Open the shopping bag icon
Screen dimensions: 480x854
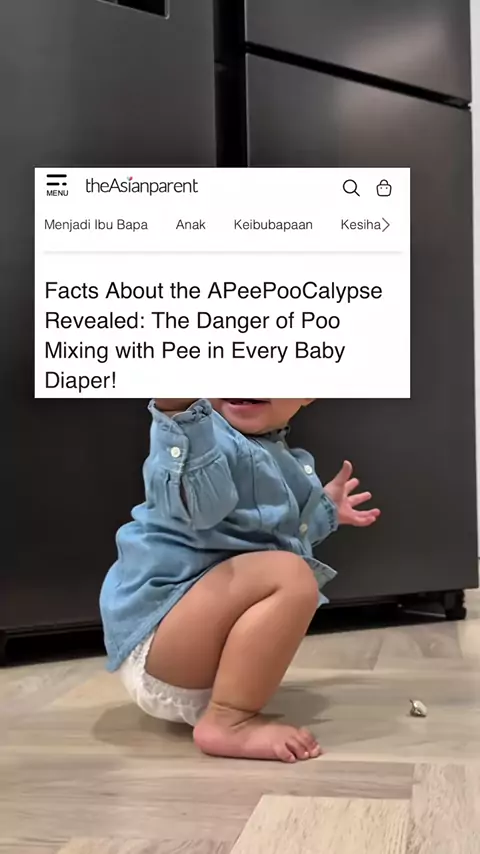[x=384, y=188]
